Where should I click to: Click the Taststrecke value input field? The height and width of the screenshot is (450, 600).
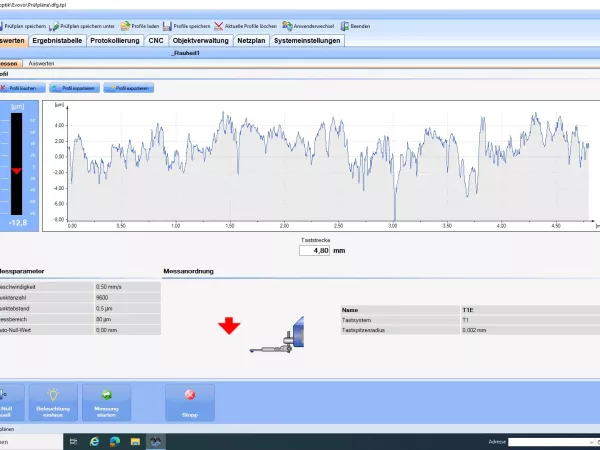pos(315,251)
